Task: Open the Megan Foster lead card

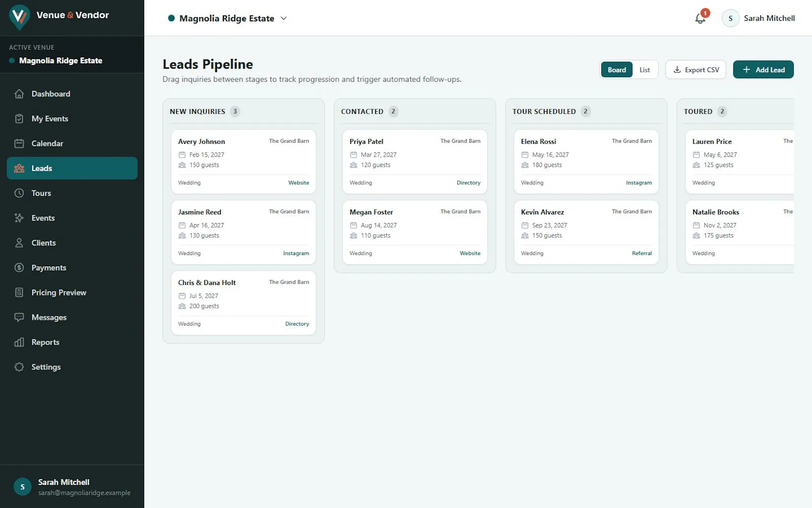Action: [x=415, y=233]
